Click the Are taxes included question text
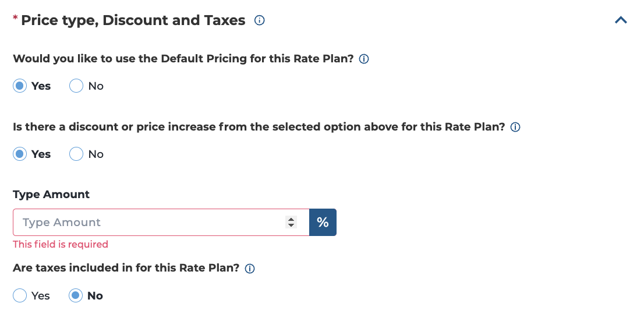644x310 pixels. (x=126, y=268)
